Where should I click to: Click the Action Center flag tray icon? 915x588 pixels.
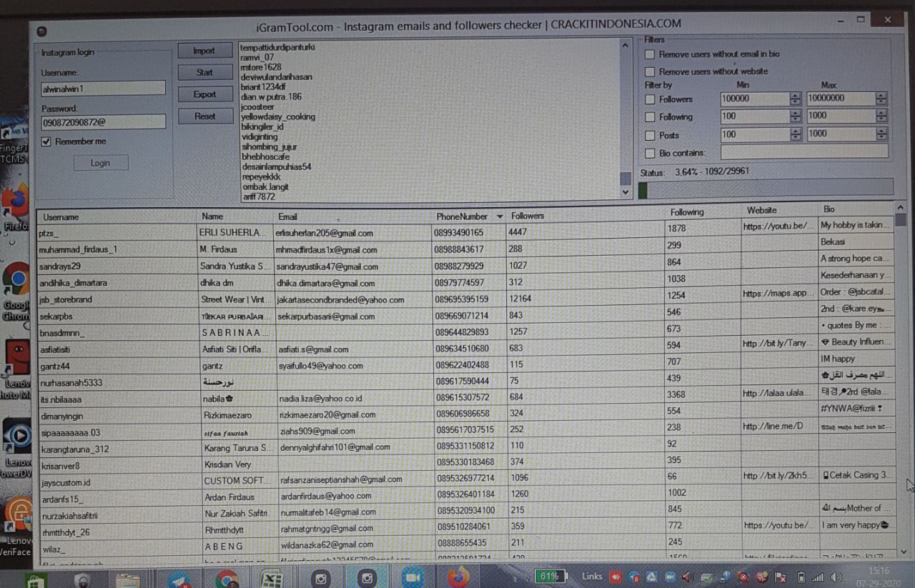click(781, 577)
